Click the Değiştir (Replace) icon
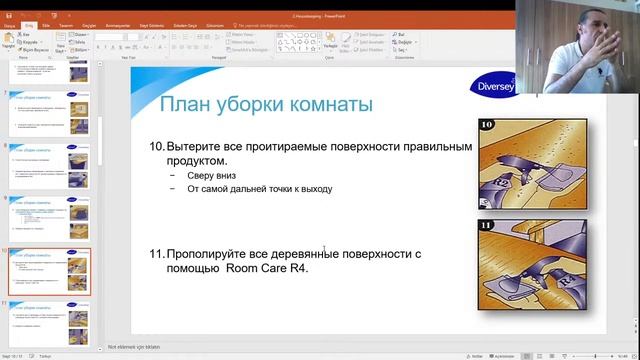The image size is (640, 360). 395,42
